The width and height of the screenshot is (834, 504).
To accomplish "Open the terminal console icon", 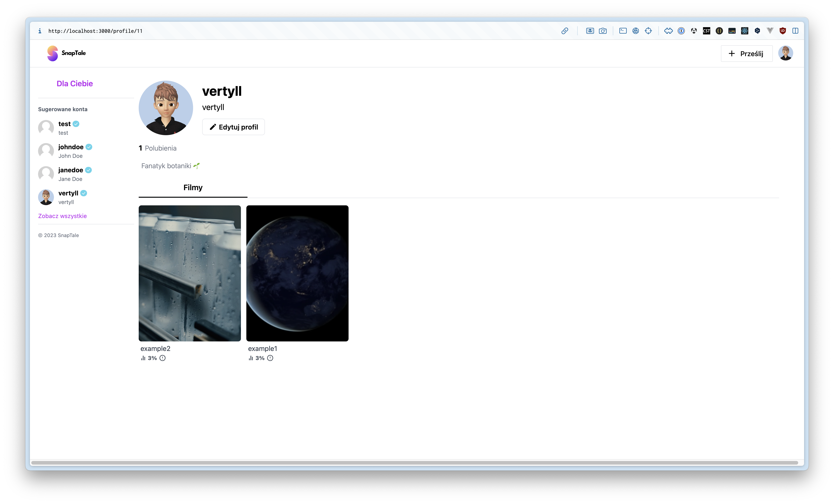I will click(x=623, y=31).
